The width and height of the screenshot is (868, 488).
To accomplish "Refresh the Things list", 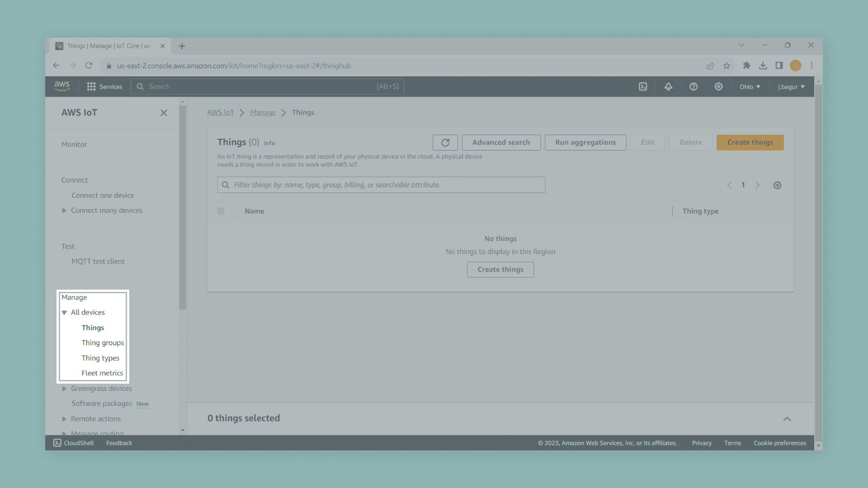I will click(x=445, y=142).
